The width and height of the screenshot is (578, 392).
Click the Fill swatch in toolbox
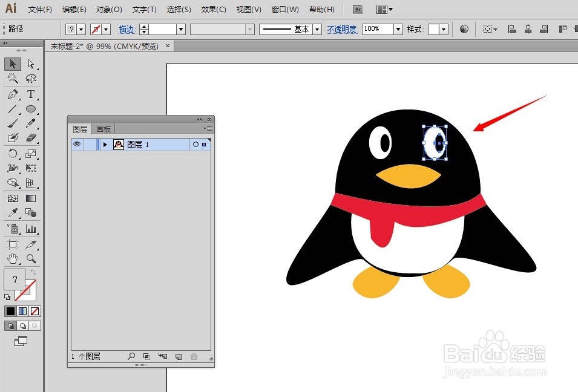pos(15,279)
